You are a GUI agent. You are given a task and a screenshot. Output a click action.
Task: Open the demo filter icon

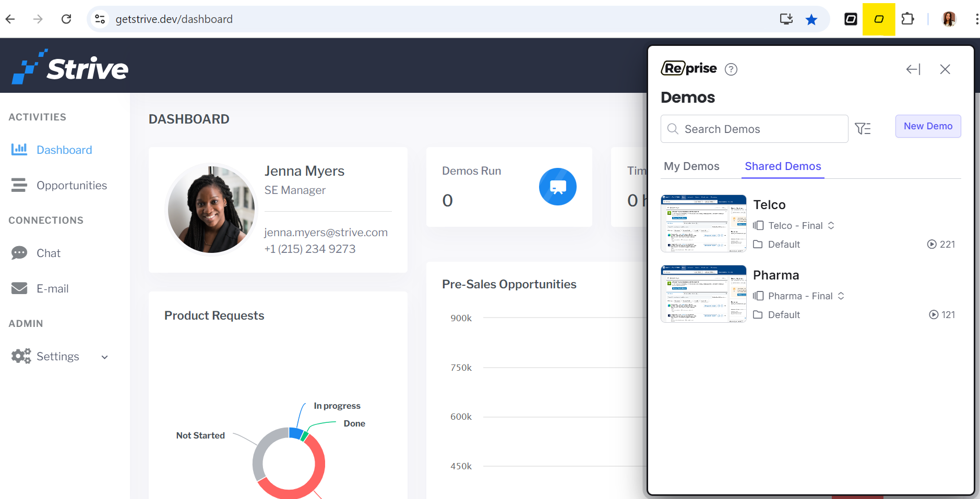click(x=863, y=128)
